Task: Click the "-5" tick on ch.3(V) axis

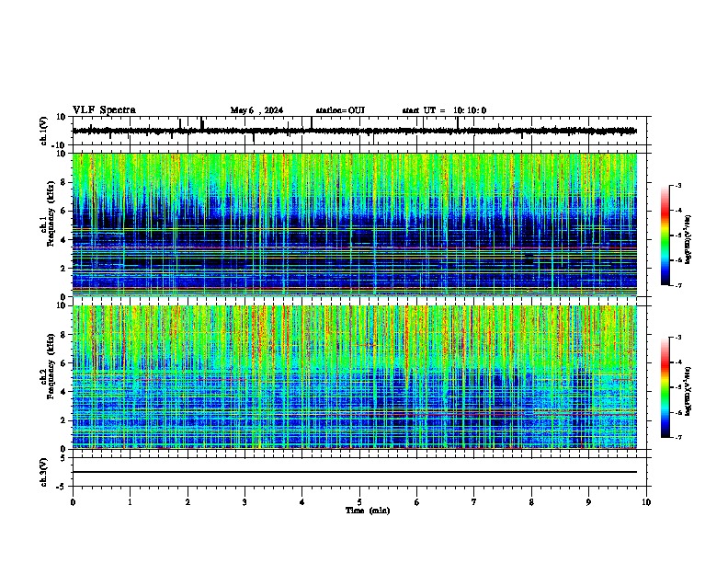Action: pyautogui.click(x=62, y=487)
